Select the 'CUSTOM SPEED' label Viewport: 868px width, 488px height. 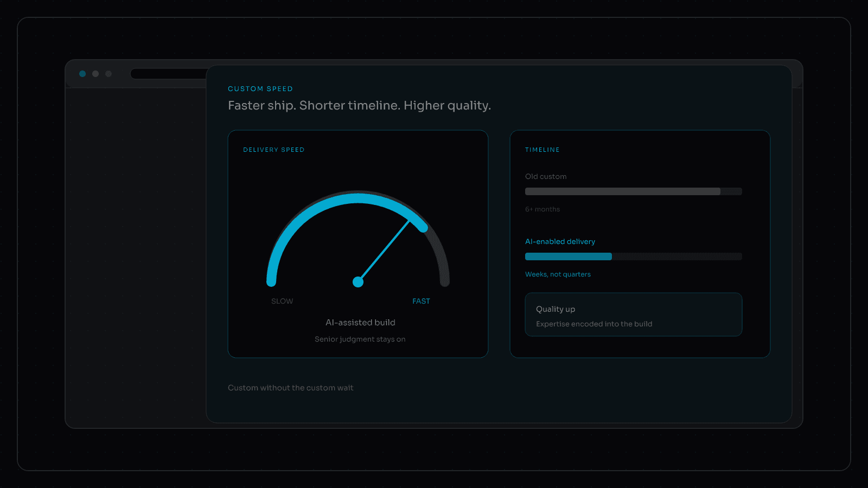(x=260, y=89)
